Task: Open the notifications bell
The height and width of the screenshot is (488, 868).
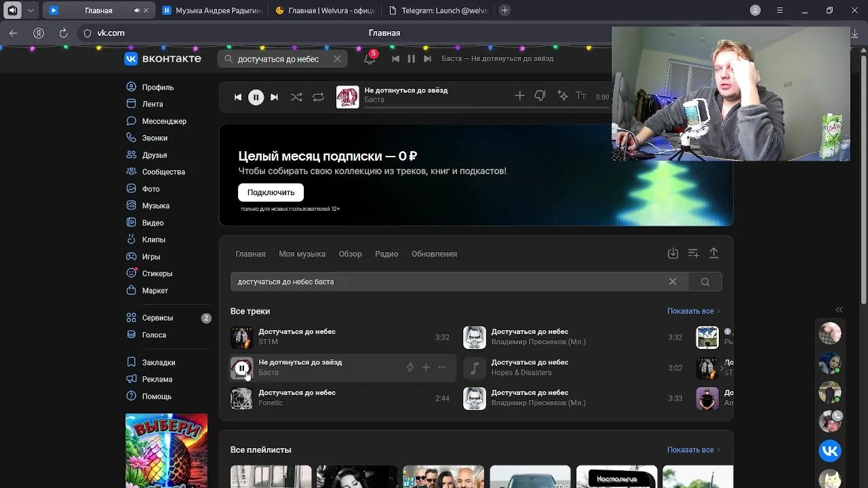Action: (370, 59)
